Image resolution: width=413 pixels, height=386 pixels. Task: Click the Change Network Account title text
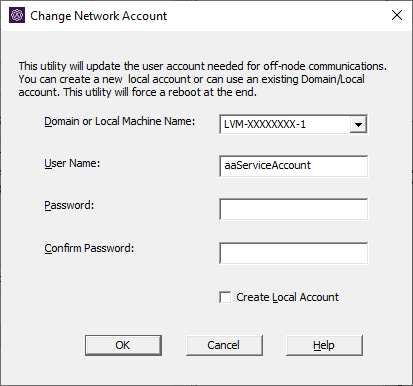point(98,16)
